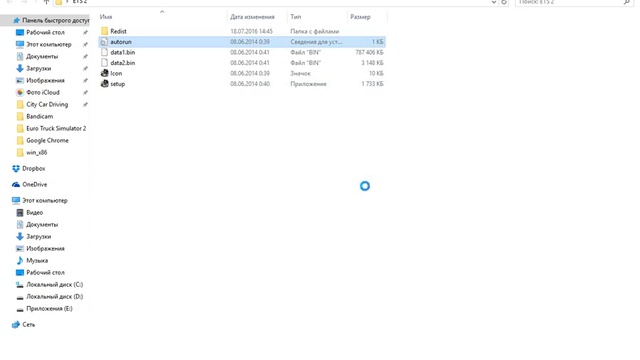Click the Quick access star icon
The image size is (640, 360).
tap(16, 20)
